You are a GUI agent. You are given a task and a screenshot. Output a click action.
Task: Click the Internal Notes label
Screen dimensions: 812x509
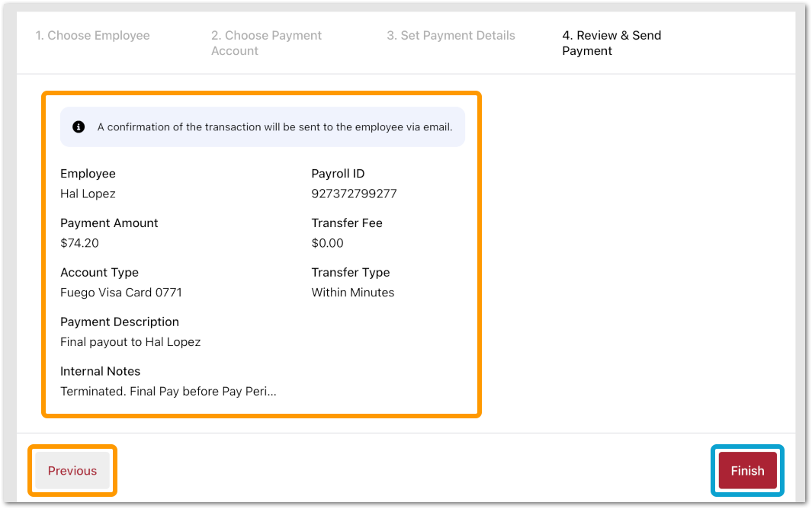[x=100, y=372]
